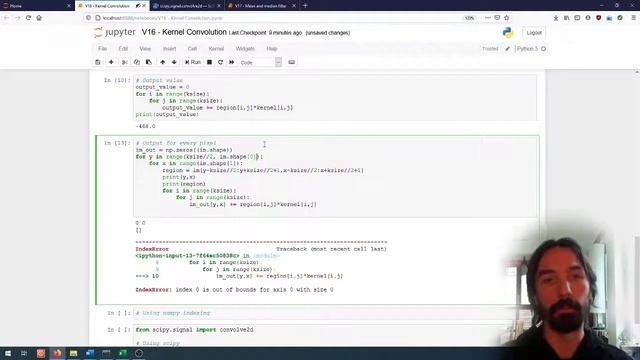The height and width of the screenshot is (360, 640).
Task: Open Word from the taskbar
Action: tap(90, 353)
